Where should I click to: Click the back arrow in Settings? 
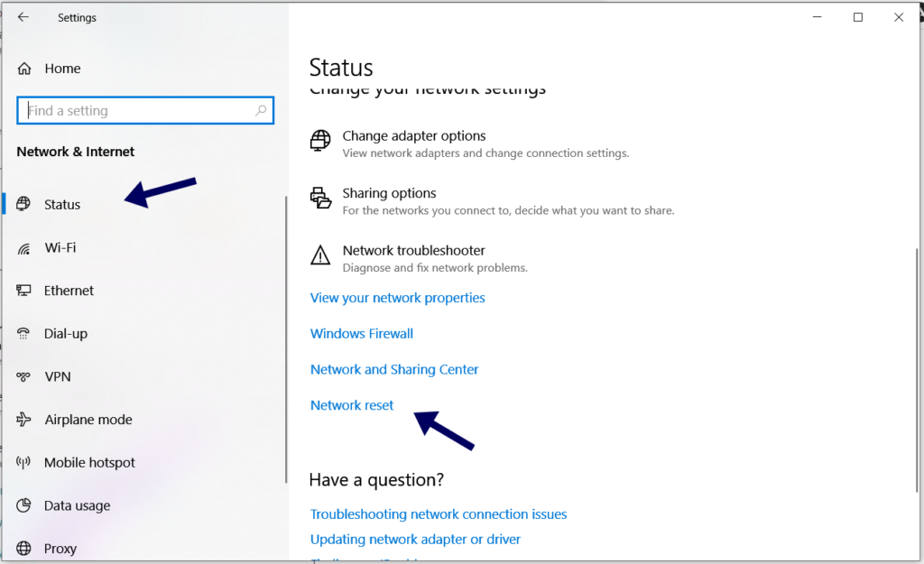pos(23,17)
